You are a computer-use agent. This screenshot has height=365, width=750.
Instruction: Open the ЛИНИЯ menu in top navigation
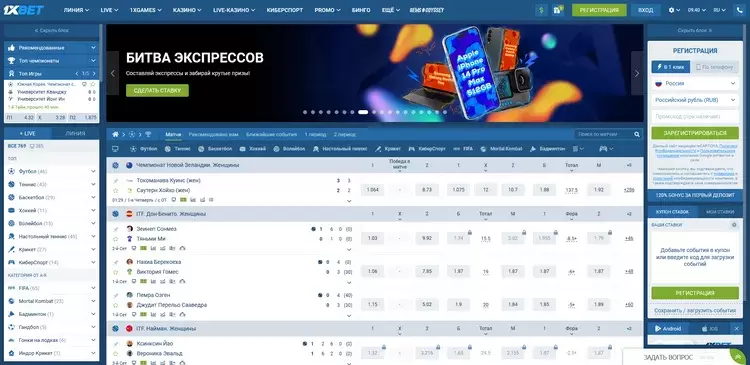click(77, 10)
